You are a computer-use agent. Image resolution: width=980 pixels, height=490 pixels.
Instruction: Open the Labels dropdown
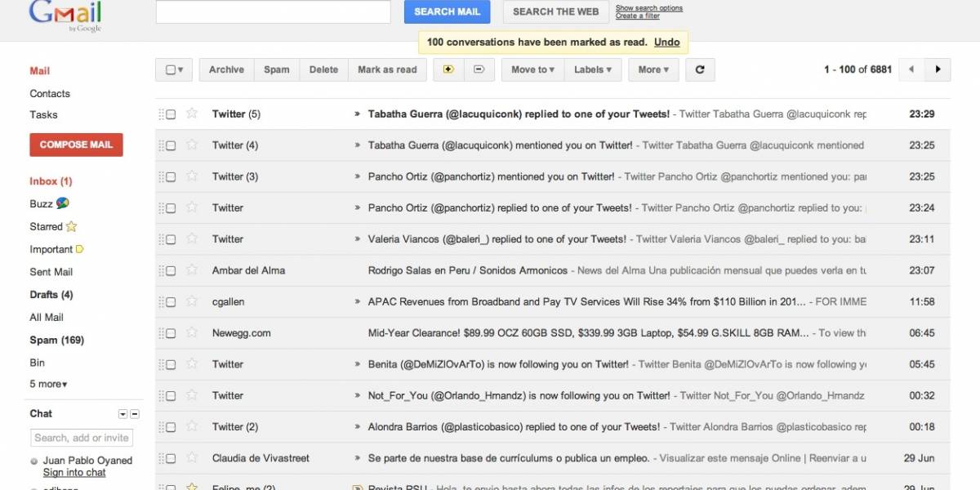[x=593, y=69]
